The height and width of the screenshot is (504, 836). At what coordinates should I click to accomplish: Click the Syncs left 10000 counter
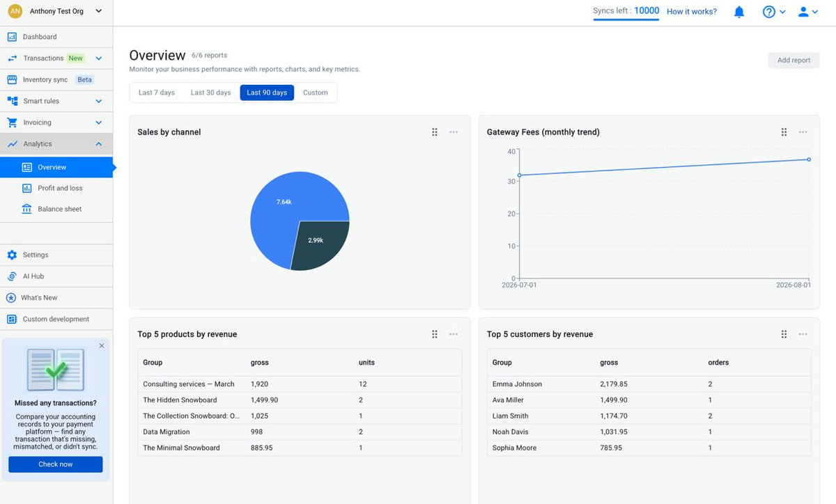tap(626, 11)
